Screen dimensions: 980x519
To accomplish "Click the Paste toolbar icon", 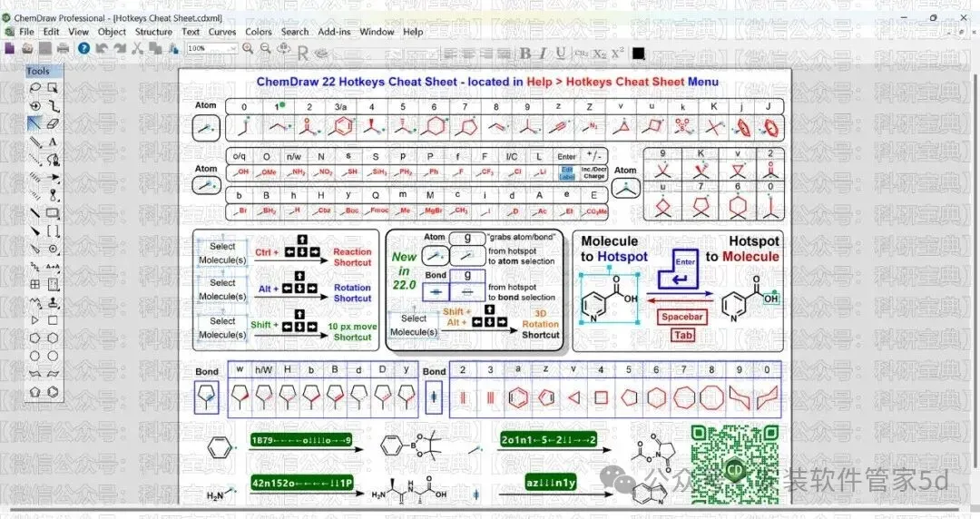I will pos(173,48).
